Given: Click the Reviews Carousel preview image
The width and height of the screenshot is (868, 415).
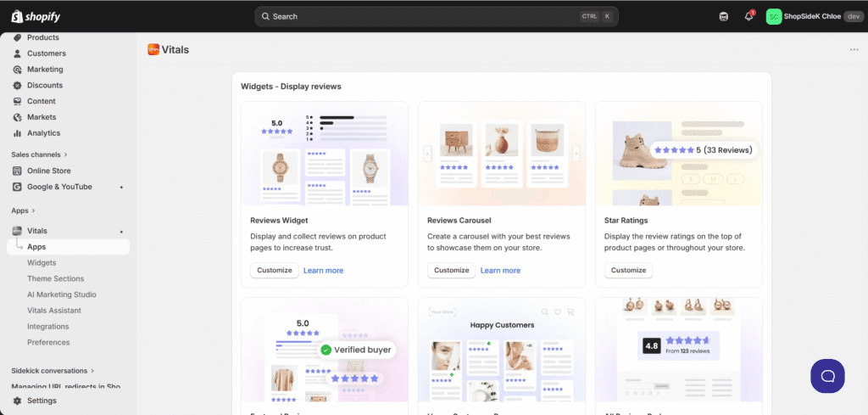Looking at the screenshot, I should point(502,154).
